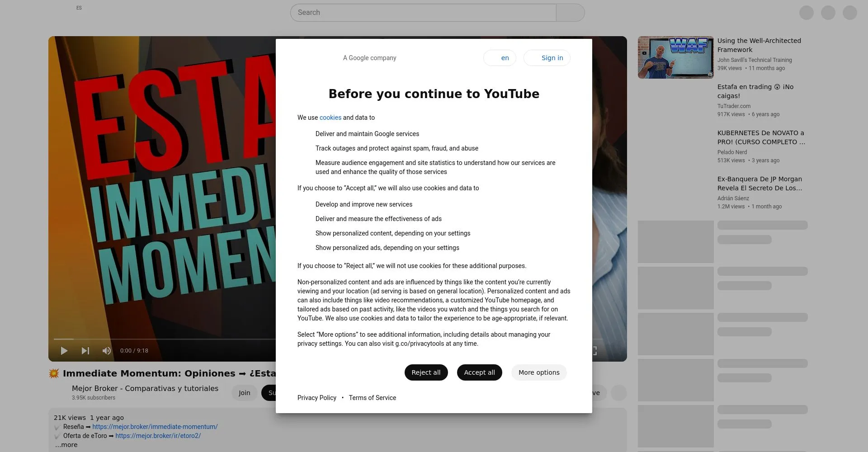Open the cookies link
Viewport: 868px width, 452px height.
click(x=330, y=118)
